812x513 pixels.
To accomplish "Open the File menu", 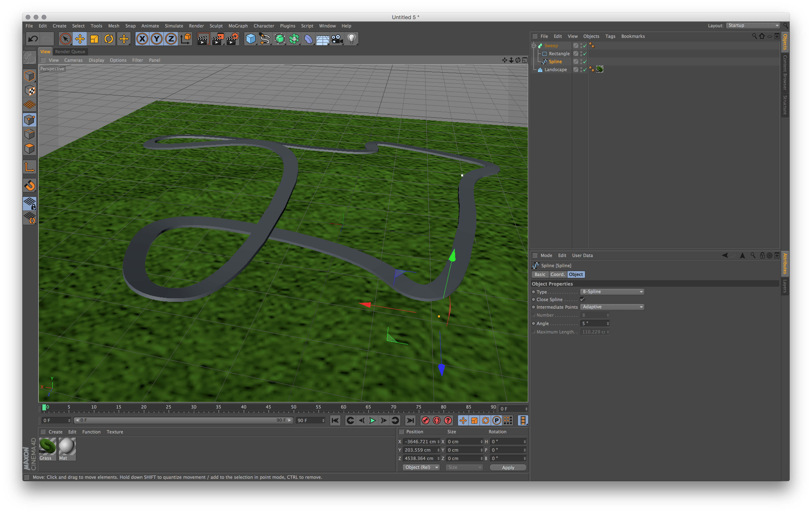I will click(29, 26).
